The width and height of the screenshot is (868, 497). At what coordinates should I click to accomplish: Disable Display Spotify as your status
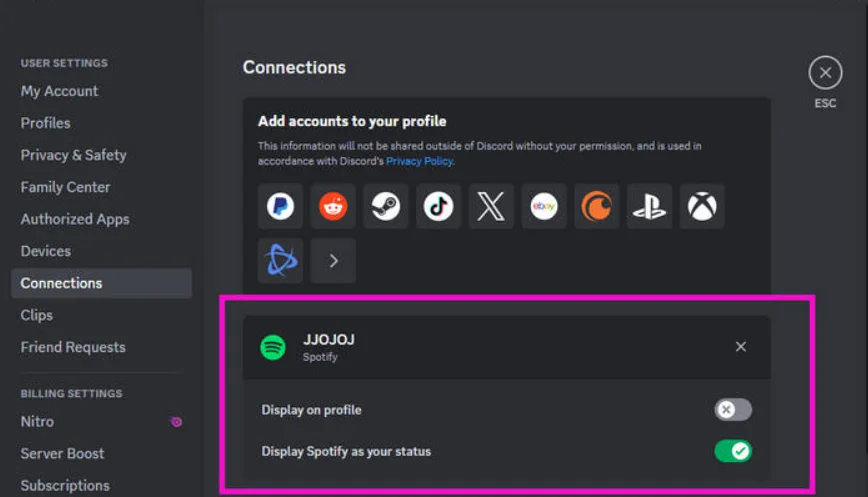click(733, 451)
